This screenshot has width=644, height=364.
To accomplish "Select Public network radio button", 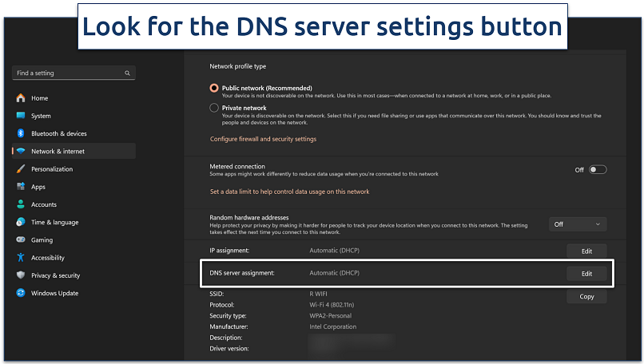I will (214, 88).
